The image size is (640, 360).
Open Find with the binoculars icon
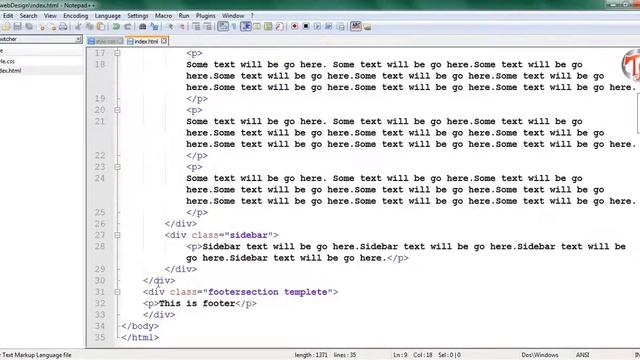point(143,27)
